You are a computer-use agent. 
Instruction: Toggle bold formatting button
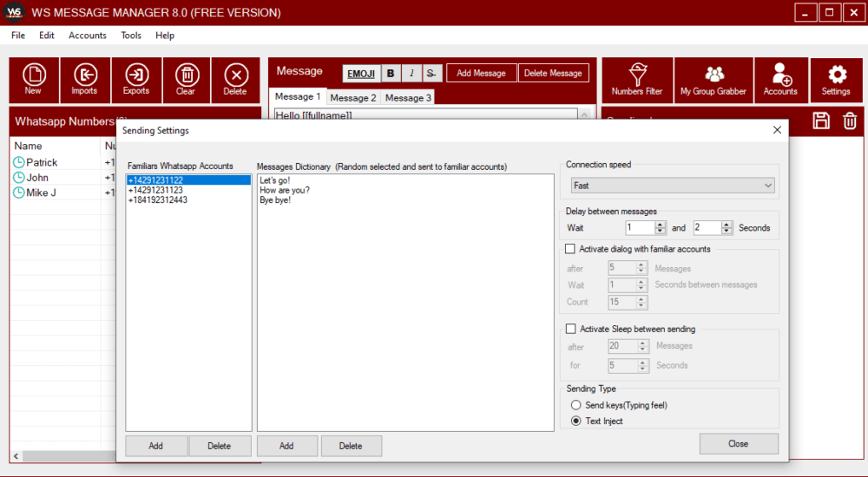point(391,73)
